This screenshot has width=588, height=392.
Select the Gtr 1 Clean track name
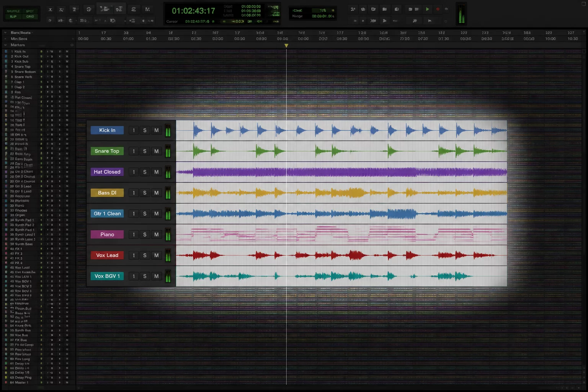coord(107,214)
